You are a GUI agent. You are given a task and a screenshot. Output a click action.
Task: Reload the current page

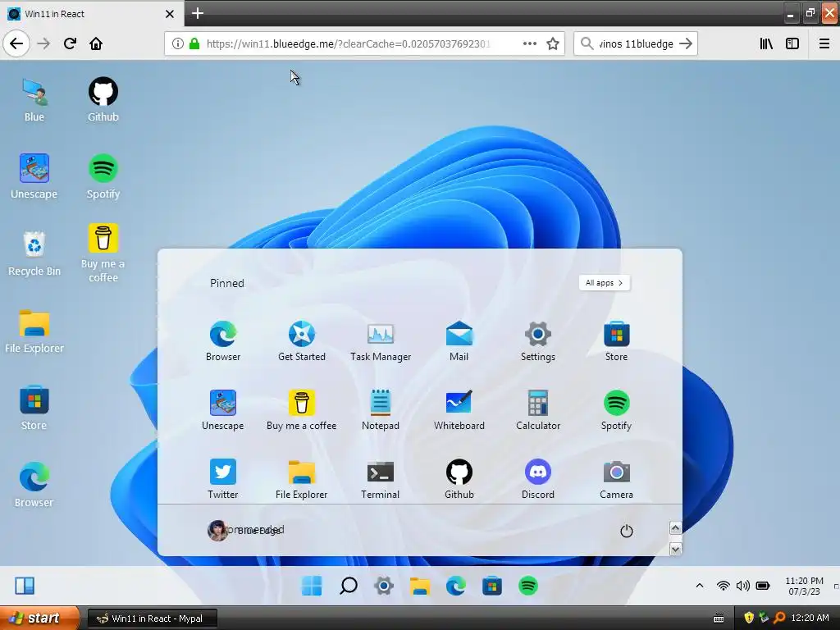70,43
